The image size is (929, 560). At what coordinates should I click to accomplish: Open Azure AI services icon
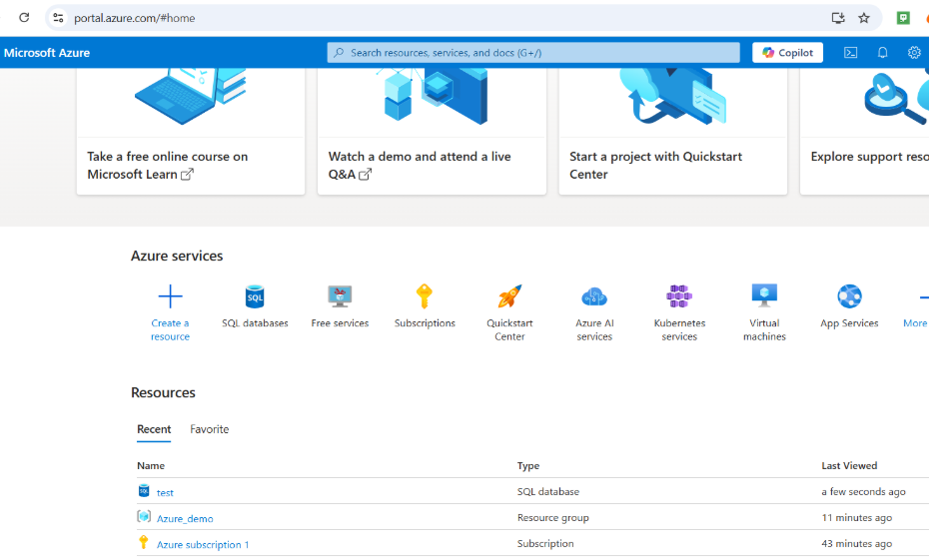click(594, 296)
